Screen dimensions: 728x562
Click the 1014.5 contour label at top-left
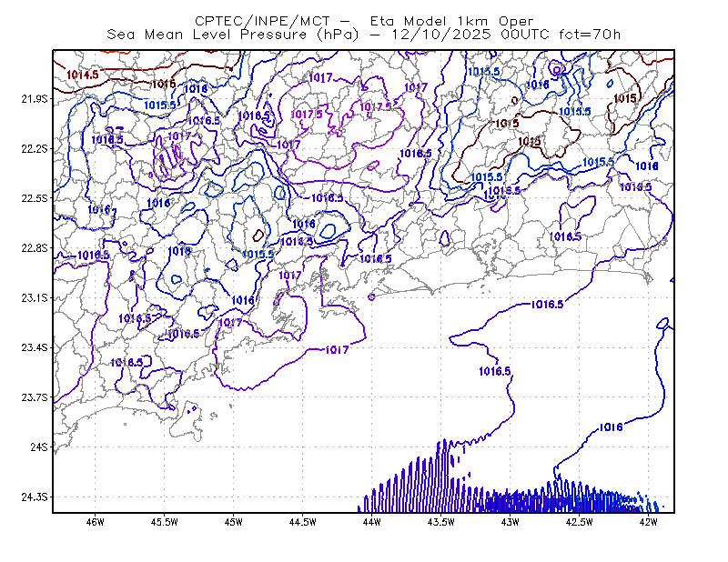point(83,75)
